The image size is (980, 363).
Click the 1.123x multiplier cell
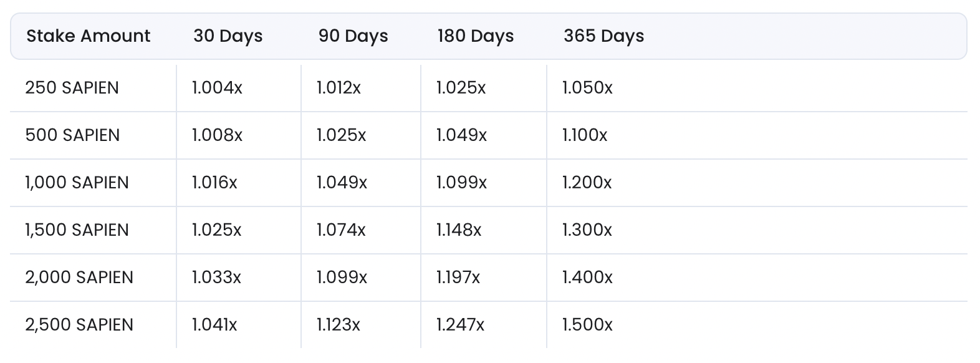coord(339,325)
